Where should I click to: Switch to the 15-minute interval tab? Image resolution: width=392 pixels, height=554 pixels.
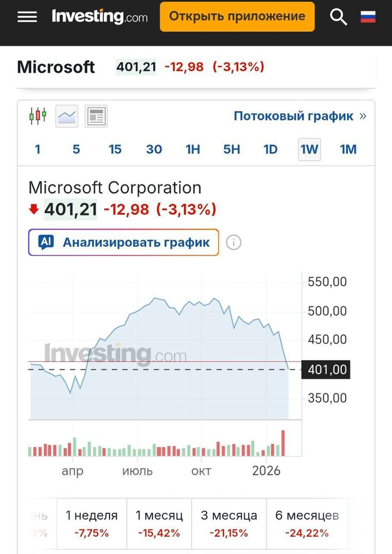point(115,150)
